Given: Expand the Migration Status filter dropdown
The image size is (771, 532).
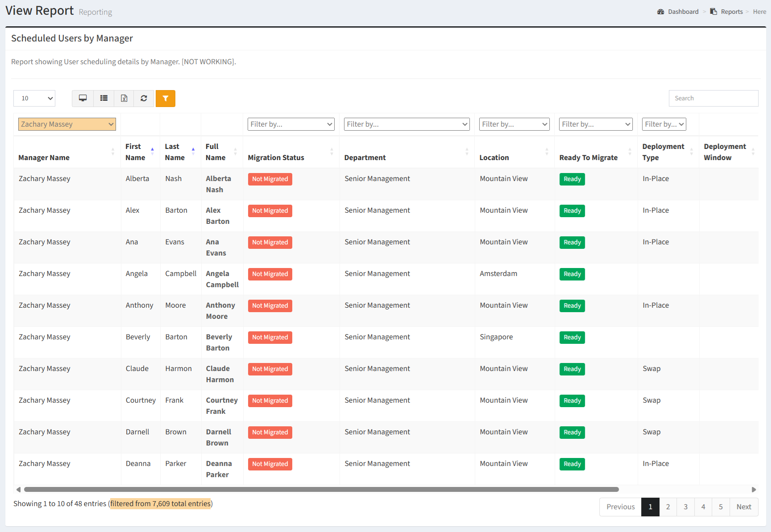Looking at the screenshot, I should 291,124.
